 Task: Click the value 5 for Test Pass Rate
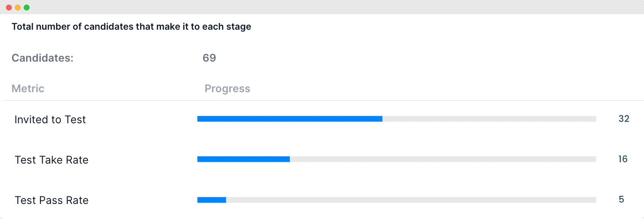(x=621, y=199)
